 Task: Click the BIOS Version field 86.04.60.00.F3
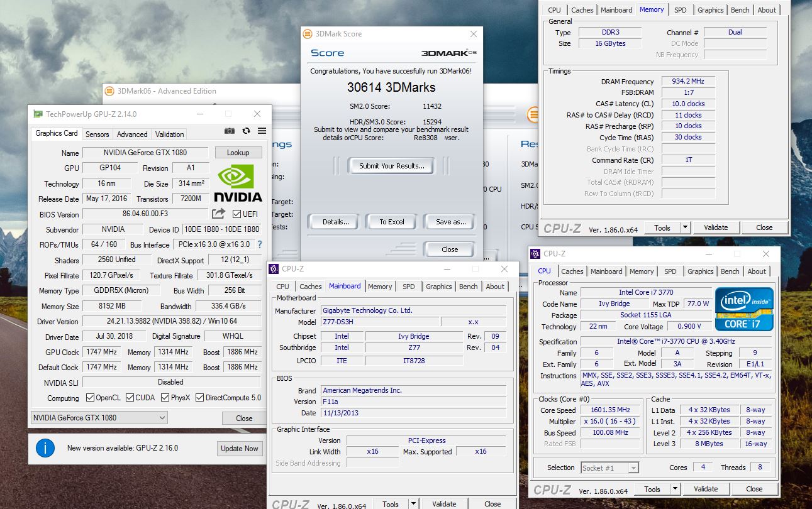(145, 214)
